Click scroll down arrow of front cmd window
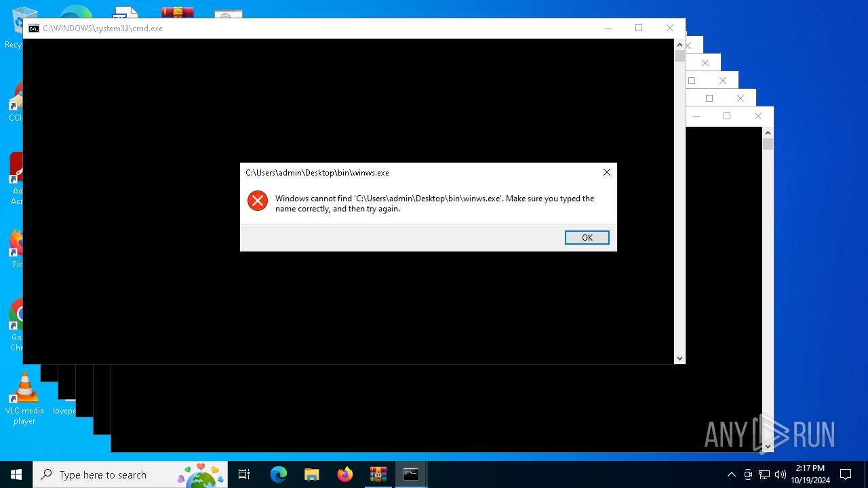The width and height of the screenshot is (868, 488). tap(679, 358)
